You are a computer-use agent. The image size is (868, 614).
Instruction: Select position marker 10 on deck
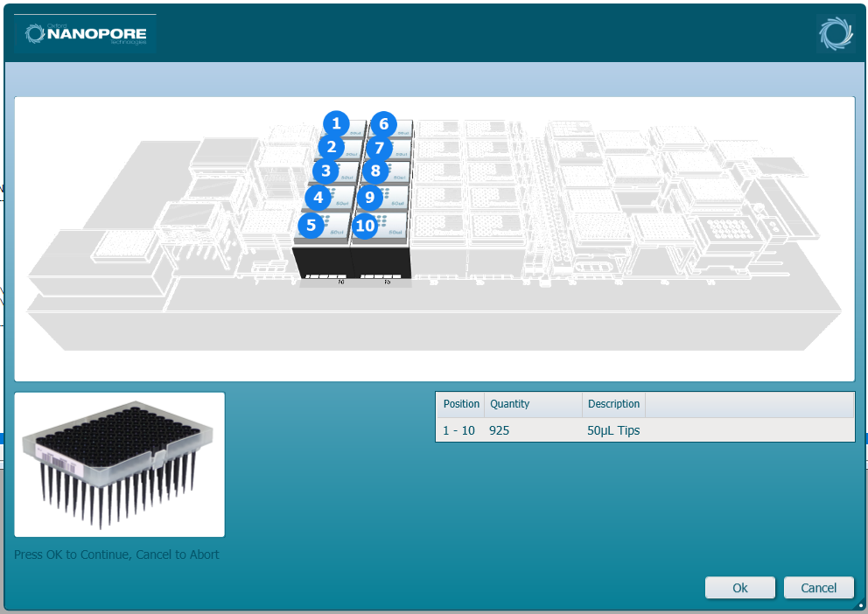click(x=365, y=226)
